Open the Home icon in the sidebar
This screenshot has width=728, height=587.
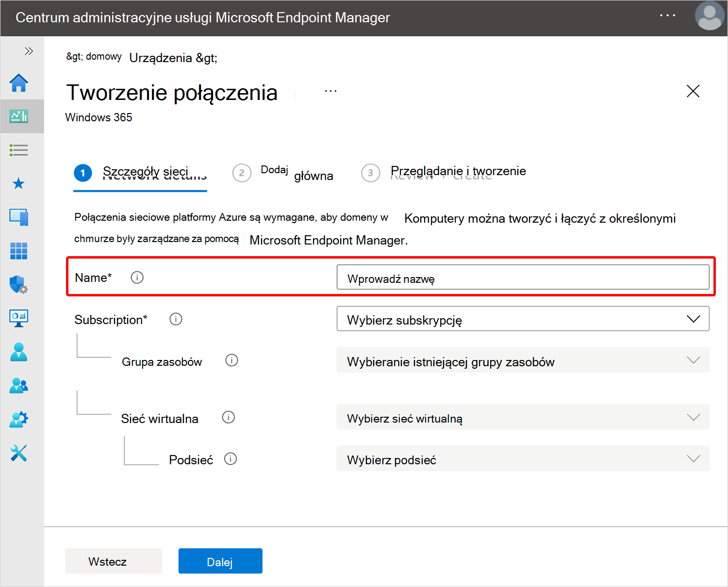click(x=19, y=83)
